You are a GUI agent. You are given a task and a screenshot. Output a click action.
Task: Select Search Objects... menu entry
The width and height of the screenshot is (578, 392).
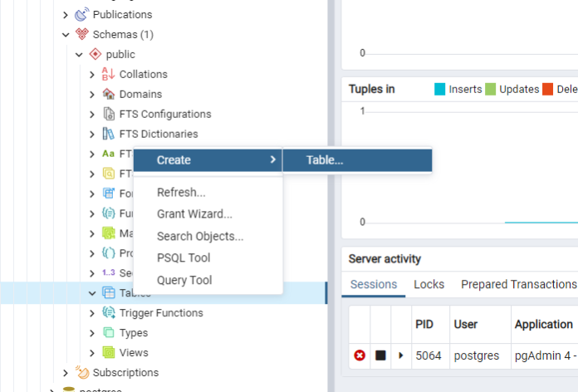click(x=208, y=236)
